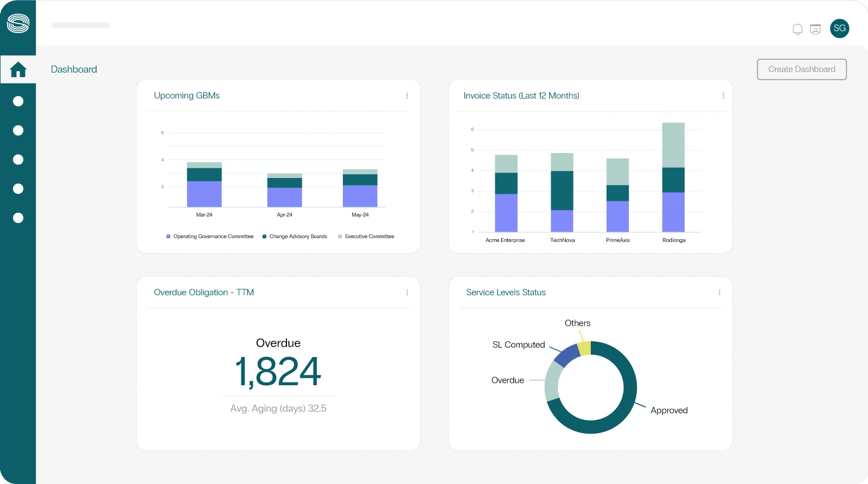Screen dimensions: 868x484
Task: Click the presentation screen icon in header
Action: 815,29
